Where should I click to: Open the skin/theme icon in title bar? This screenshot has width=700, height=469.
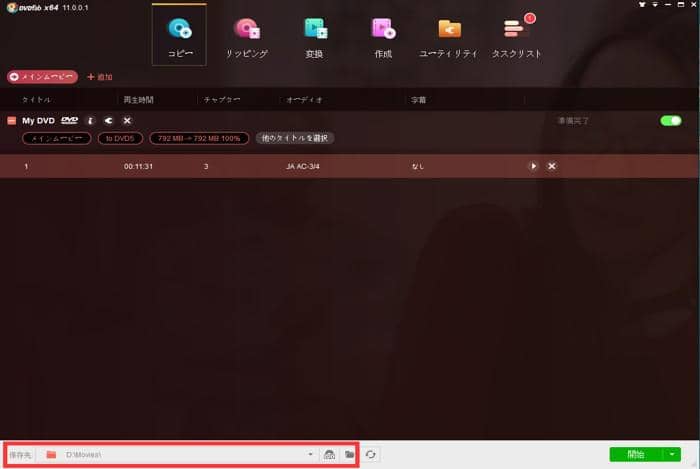642,4
